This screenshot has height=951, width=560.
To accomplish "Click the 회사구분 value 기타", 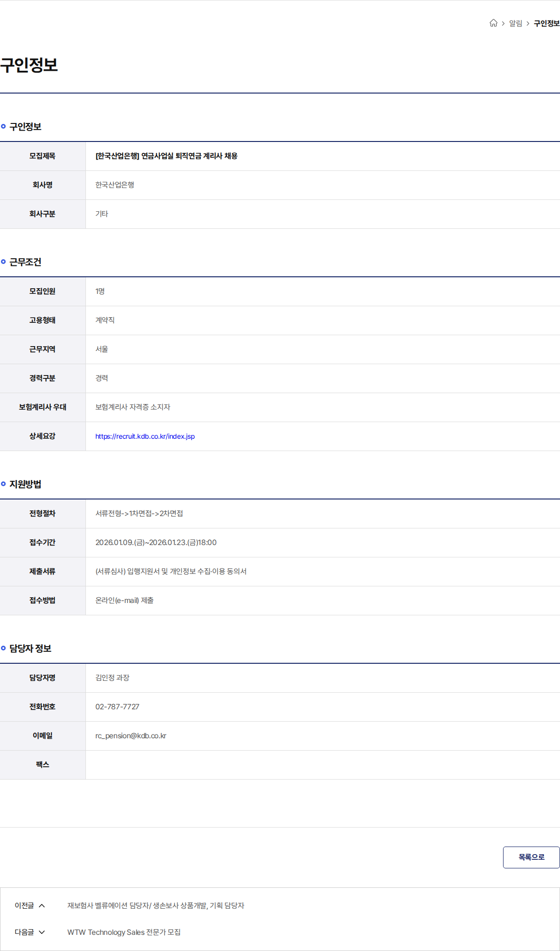I will 102,214.
